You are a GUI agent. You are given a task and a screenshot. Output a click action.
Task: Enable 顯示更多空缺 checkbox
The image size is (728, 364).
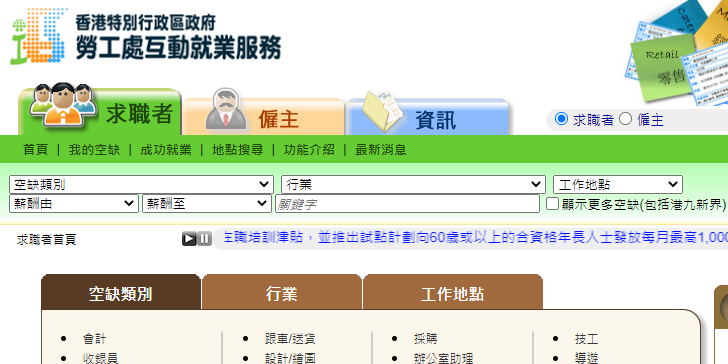pos(552,203)
